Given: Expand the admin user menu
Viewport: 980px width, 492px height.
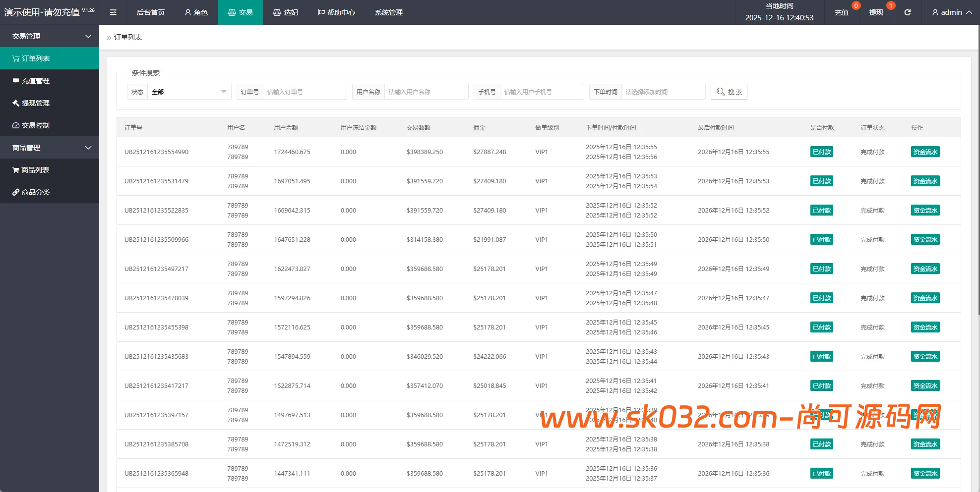Looking at the screenshot, I should pos(951,12).
